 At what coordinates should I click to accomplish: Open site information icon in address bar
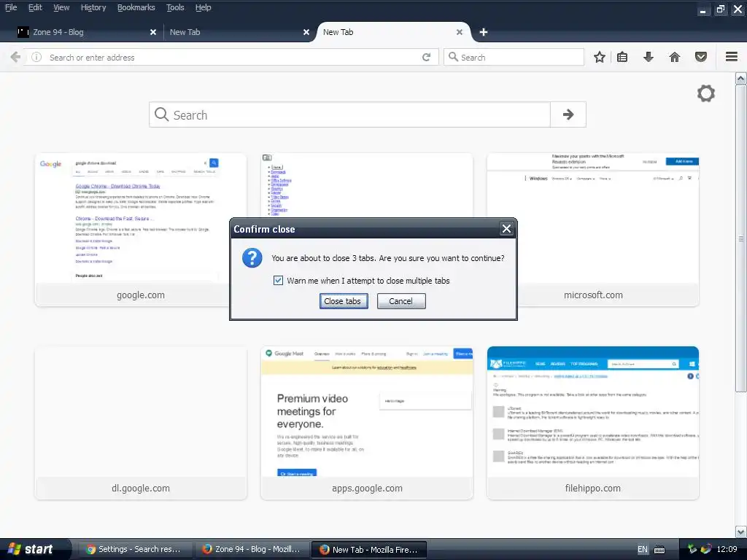[x=36, y=57]
